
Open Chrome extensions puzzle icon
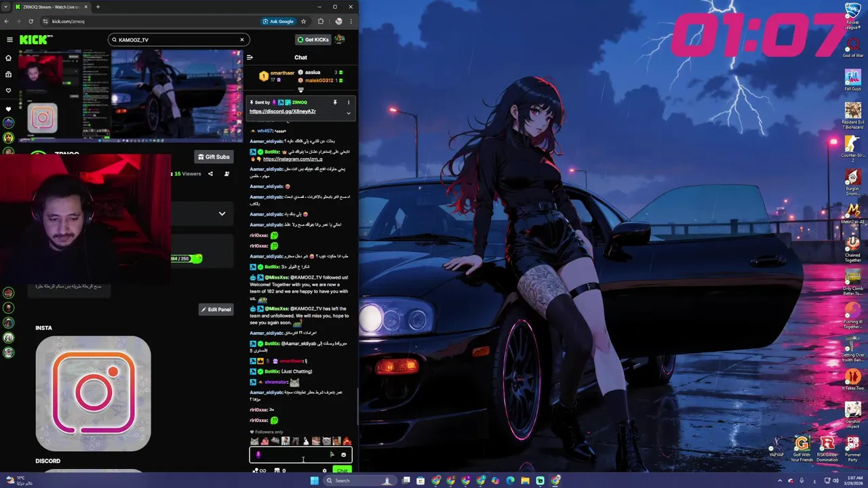321,21
